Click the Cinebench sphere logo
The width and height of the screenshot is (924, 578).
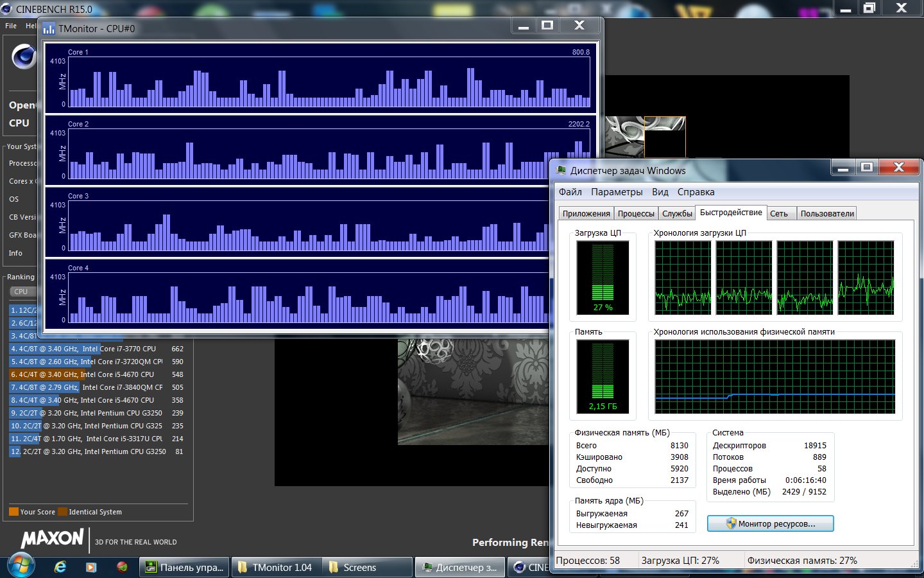[24, 57]
